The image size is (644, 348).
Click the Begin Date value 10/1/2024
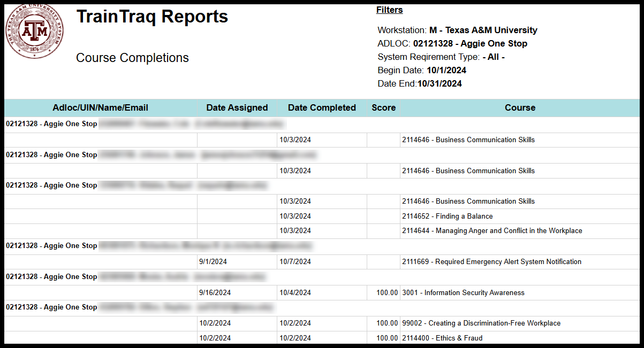pos(446,71)
